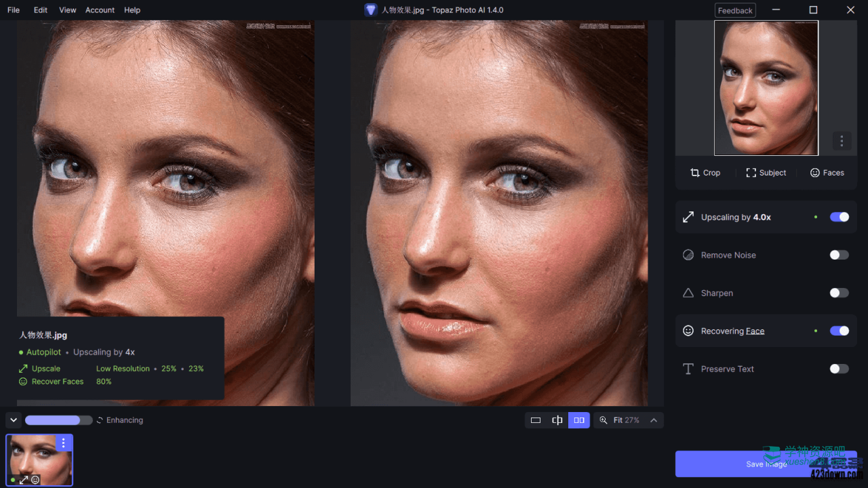
Task: Expand the zoom level options chevron
Action: pos(654,420)
